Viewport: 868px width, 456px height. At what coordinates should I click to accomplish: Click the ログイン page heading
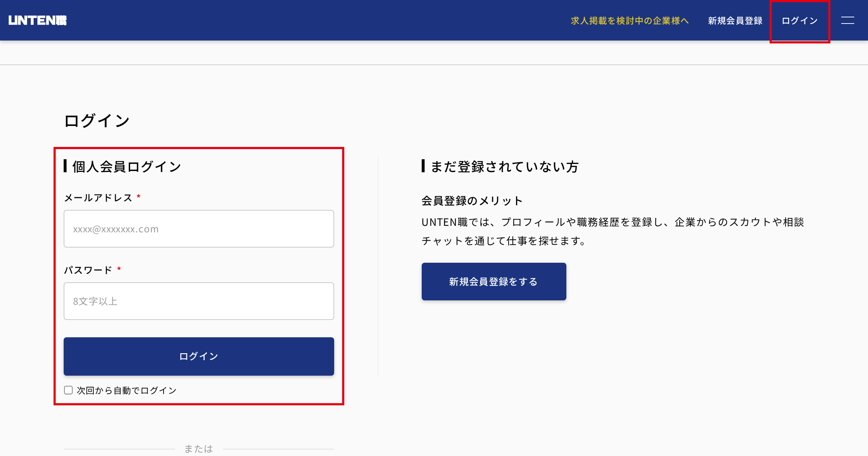pyautogui.click(x=97, y=121)
